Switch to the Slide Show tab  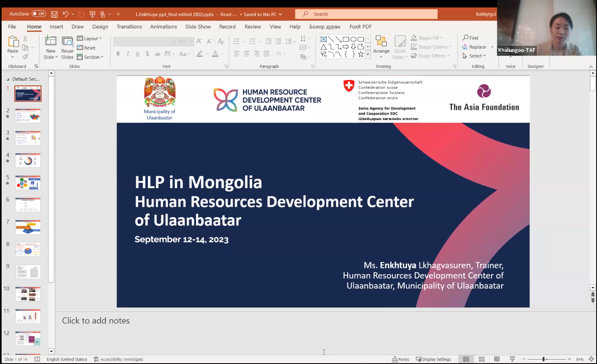coord(198,26)
